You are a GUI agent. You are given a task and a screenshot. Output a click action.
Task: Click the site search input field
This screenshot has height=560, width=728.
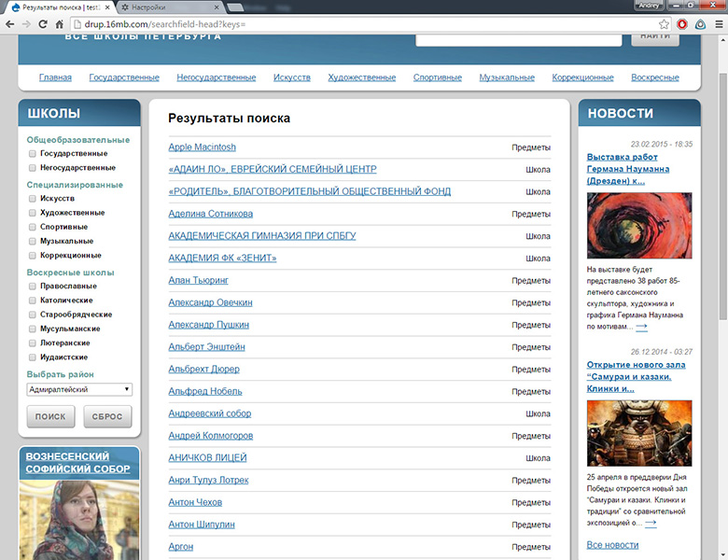(519, 40)
